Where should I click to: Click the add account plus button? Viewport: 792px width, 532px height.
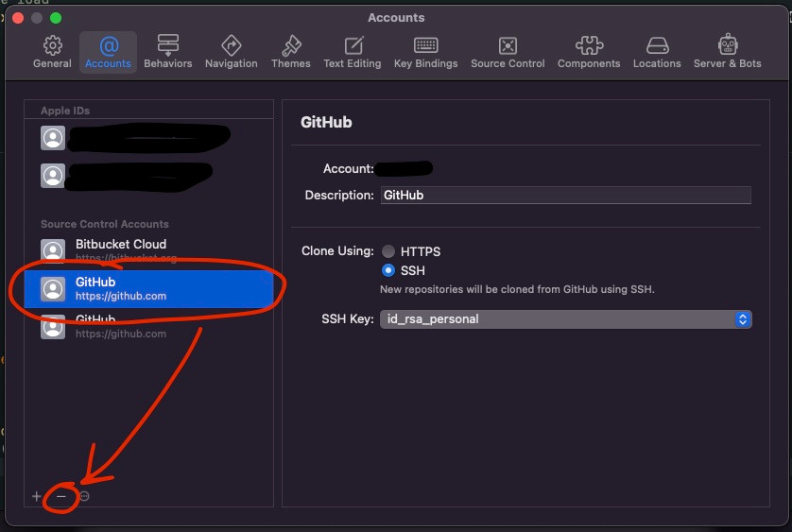tap(36, 496)
